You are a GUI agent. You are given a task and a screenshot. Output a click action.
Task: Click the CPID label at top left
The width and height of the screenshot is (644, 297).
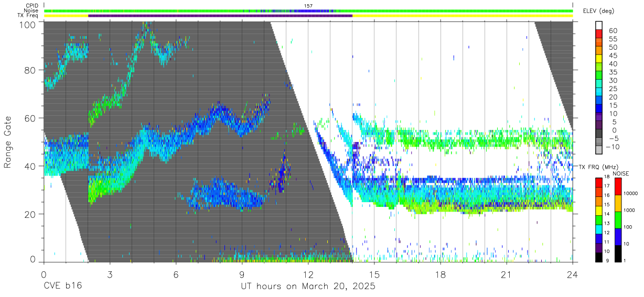pyautogui.click(x=32, y=6)
